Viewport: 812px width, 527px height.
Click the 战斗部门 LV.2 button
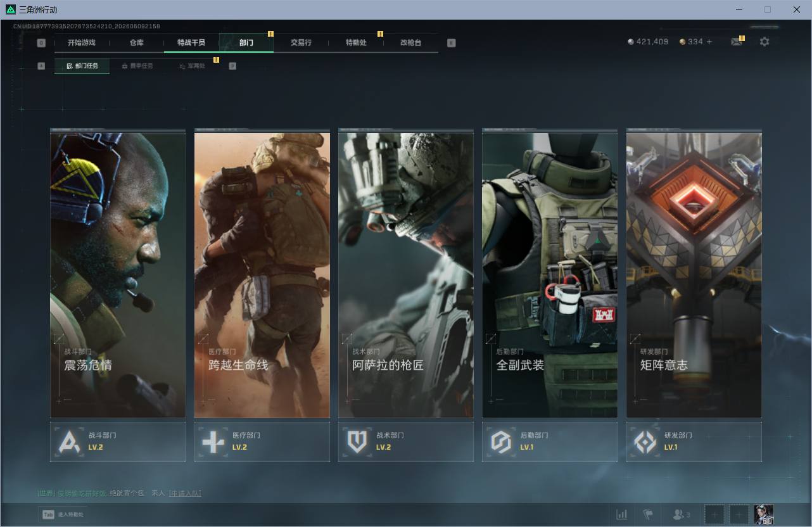[x=118, y=441]
